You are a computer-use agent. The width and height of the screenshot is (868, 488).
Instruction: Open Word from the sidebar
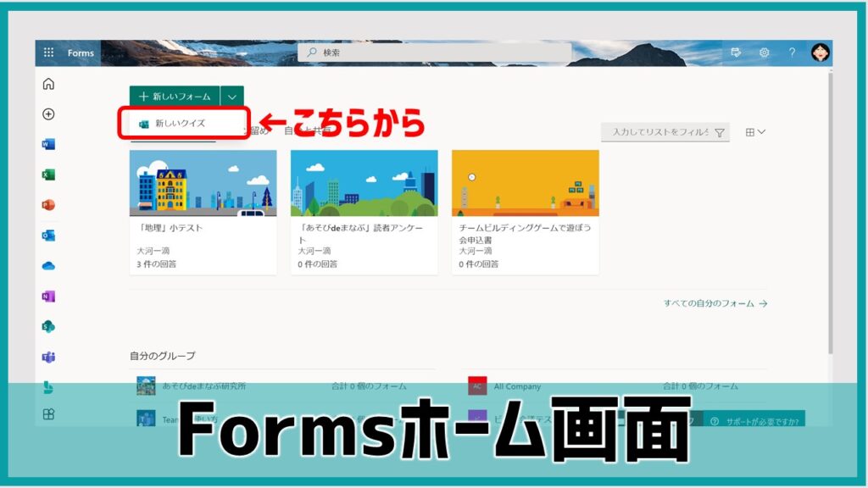48,144
